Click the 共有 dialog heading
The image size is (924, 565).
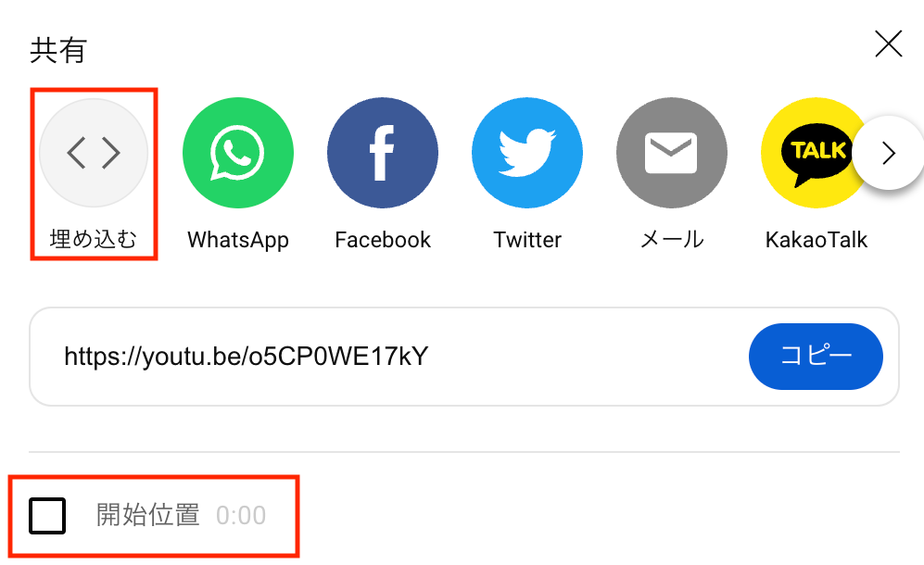click(58, 50)
